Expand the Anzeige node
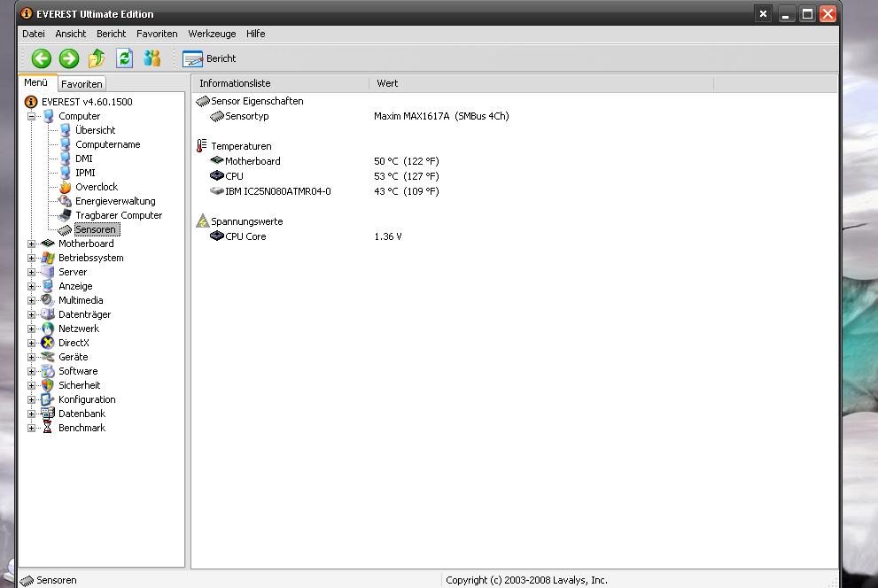Image resolution: width=878 pixels, height=588 pixels. tap(31, 286)
